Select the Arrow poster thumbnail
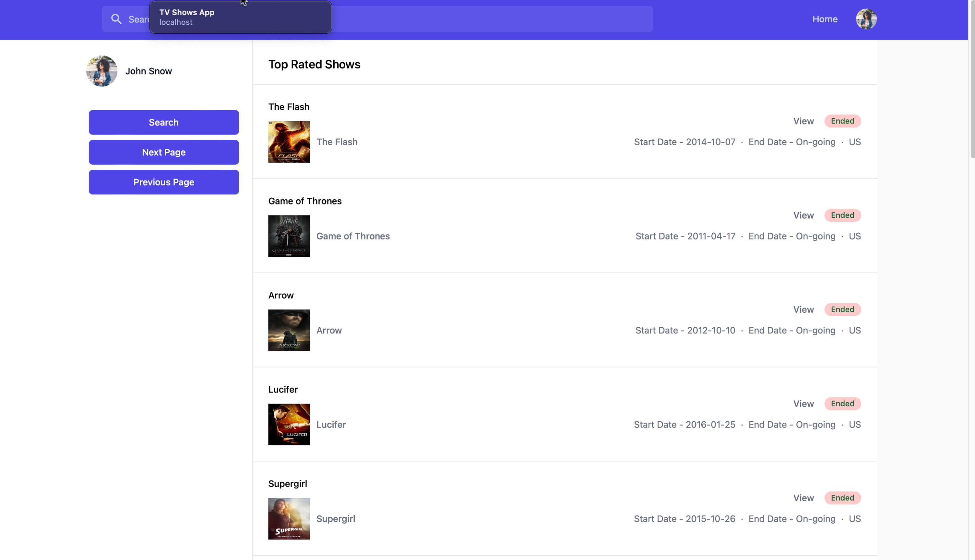Screen dimensions: 975x560 [x=289, y=330]
